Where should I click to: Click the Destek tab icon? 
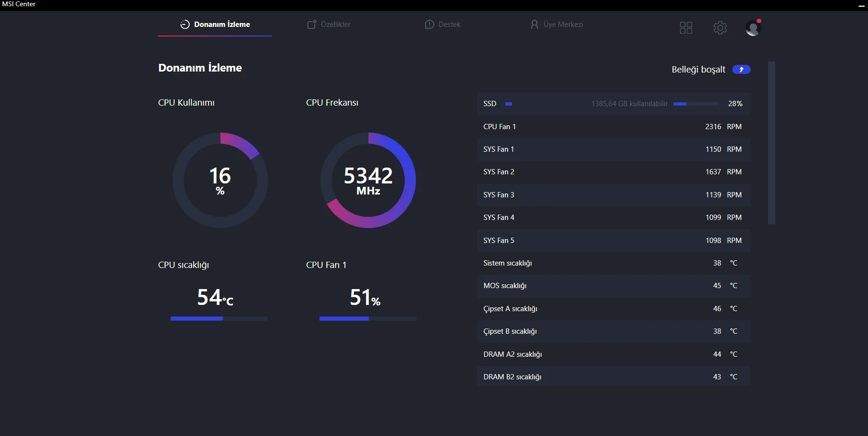[429, 24]
